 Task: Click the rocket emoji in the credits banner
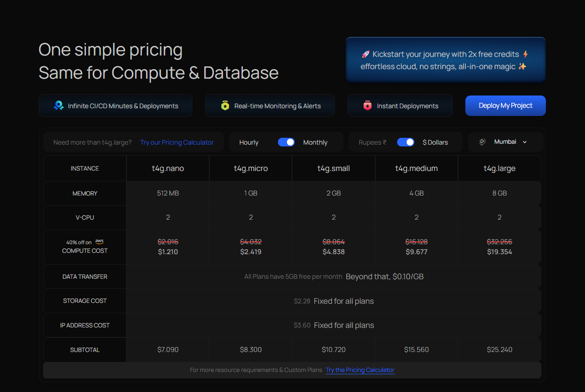[x=366, y=55]
